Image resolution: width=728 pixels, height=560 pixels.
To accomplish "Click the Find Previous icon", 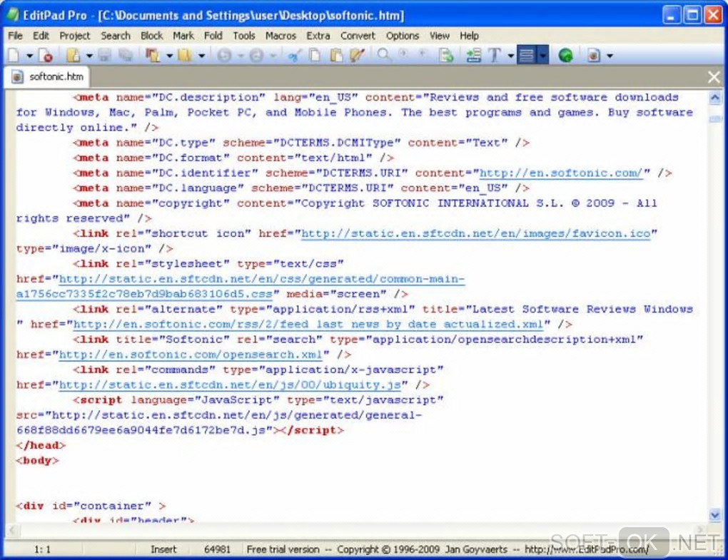I will point(423,54).
